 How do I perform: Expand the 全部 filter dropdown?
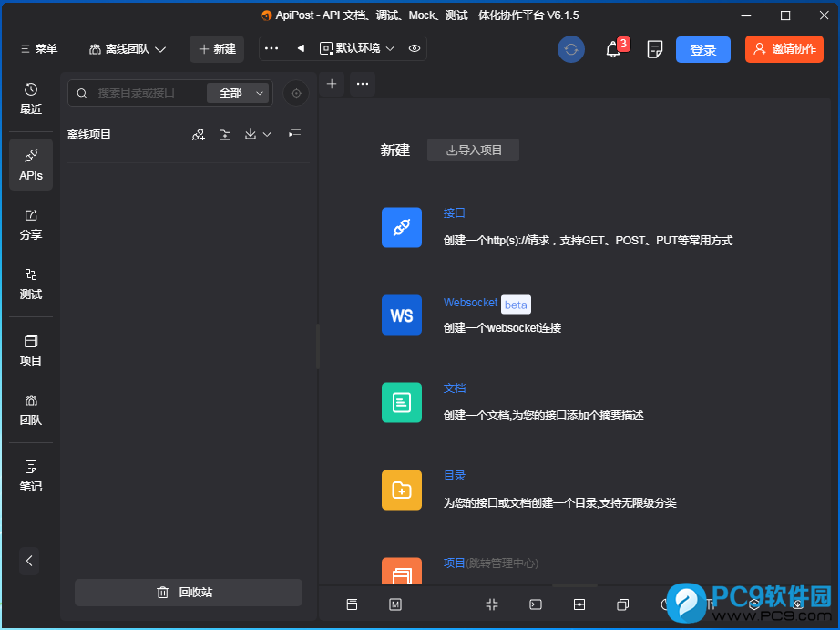pyautogui.click(x=238, y=93)
